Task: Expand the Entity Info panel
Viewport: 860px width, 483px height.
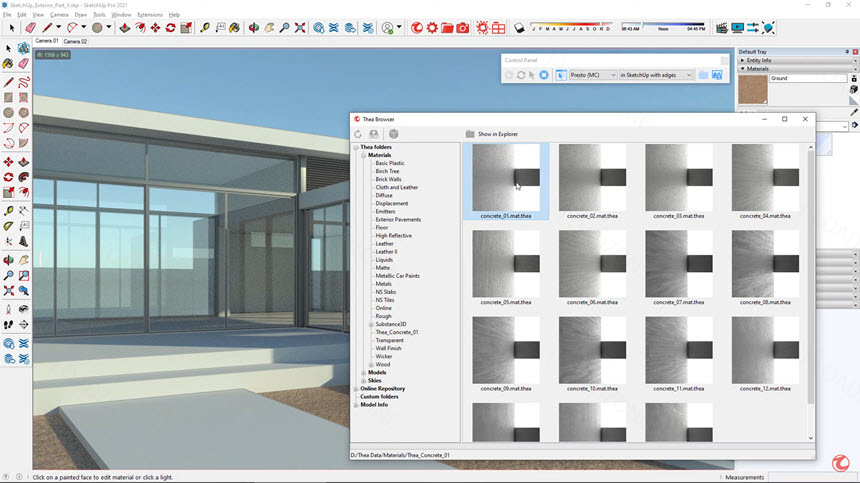Action: point(743,60)
